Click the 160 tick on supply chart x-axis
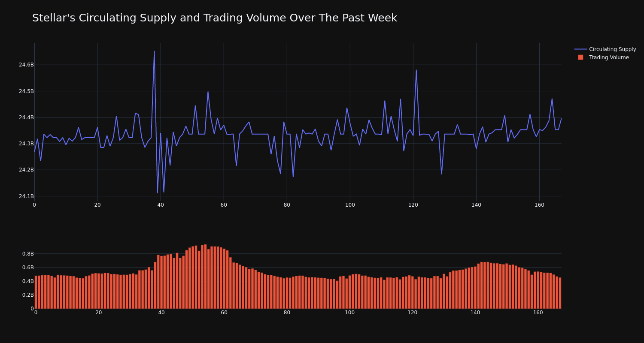The width and height of the screenshot is (644, 343). pyautogui.click(x=539, y=205)
